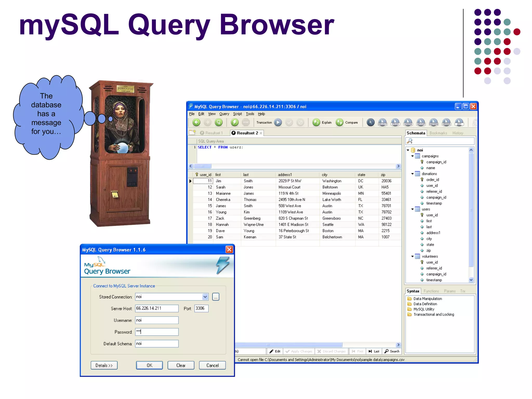
Task: Click the Compare resultsets icon
Action: coord(340,122)
